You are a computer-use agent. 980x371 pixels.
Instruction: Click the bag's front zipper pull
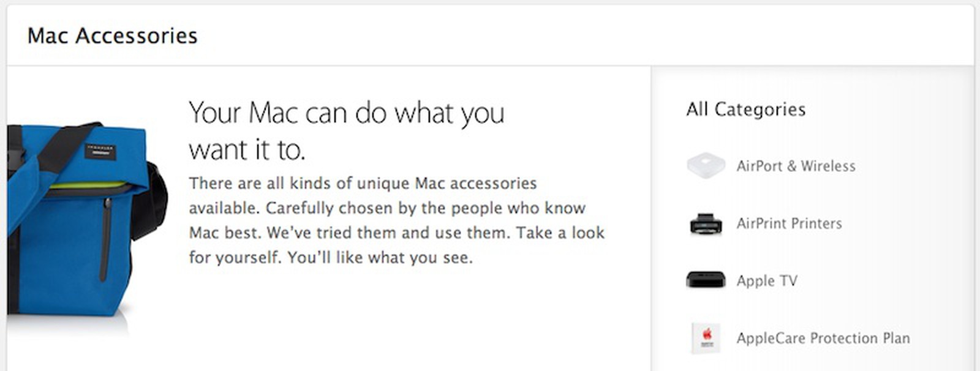(105, 239)
